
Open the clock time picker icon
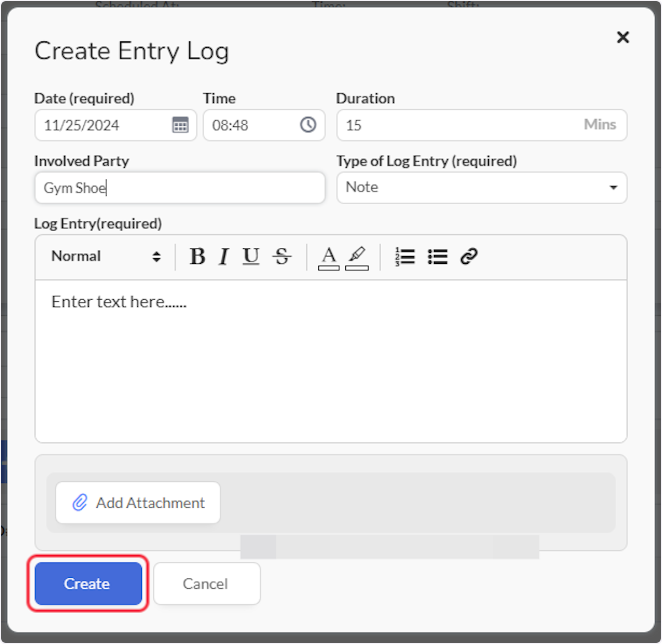pos(308,125)
